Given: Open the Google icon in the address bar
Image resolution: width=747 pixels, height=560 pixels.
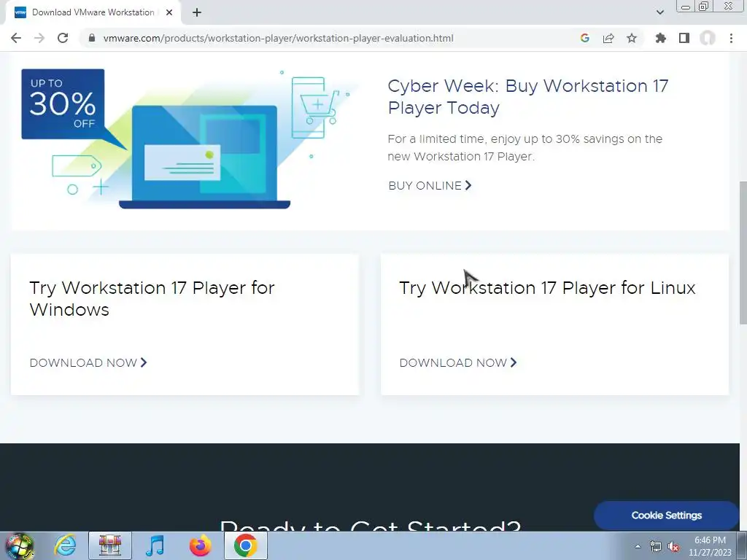Looking at the screenshot, I should click(585, 38).
